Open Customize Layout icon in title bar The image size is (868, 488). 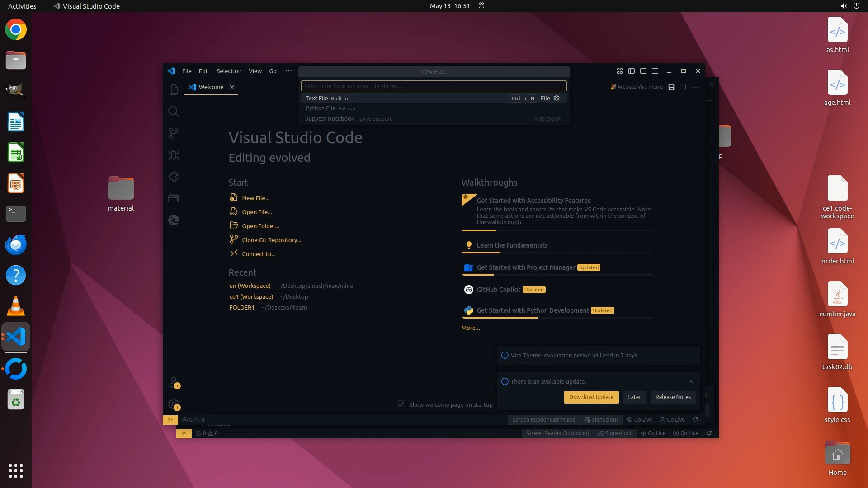coord(620,71)
